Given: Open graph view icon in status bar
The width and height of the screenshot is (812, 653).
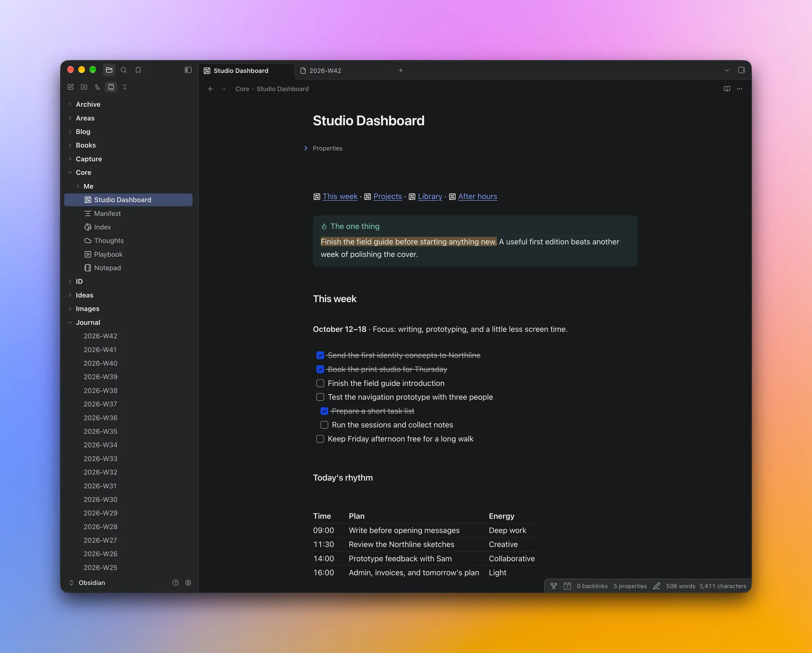Looking at the screenshot, I should pos(554,586).
